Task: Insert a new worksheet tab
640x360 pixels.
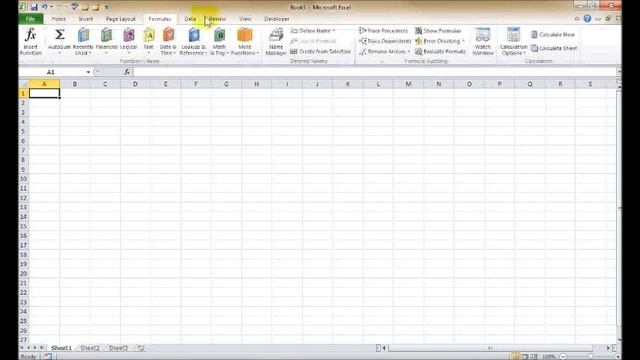Action: pos(140,348)
